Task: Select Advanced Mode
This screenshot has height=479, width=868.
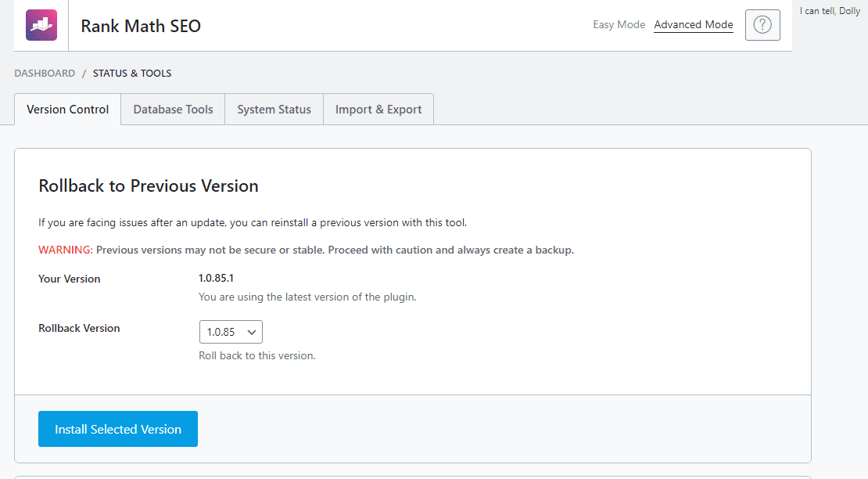Action: [694, 24]
